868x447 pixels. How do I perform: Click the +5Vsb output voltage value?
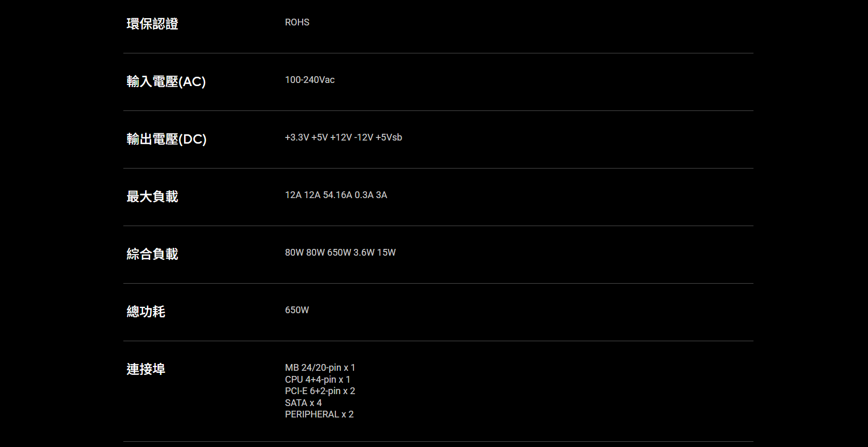(389, 137)
